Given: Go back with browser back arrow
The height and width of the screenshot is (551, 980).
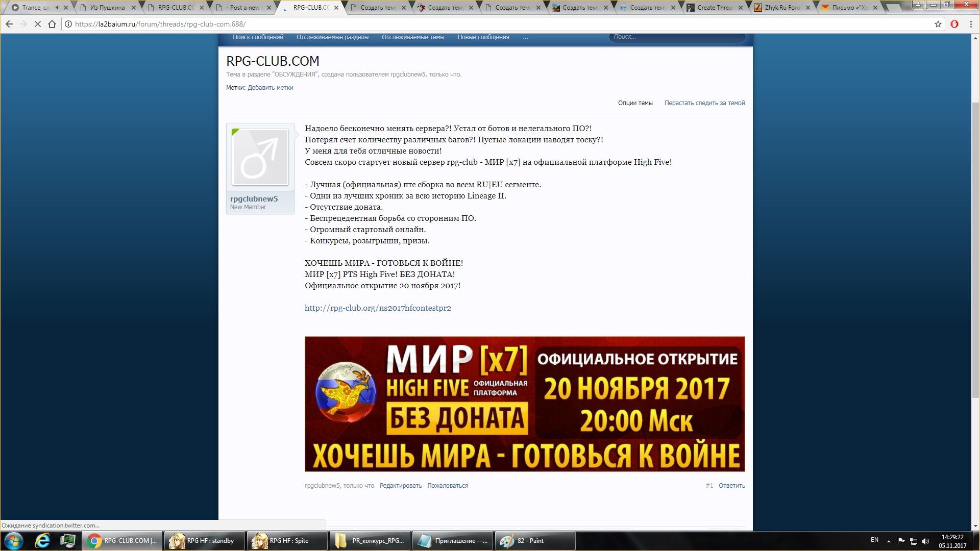Looking at the screenshot, I should tap(9, 24).
